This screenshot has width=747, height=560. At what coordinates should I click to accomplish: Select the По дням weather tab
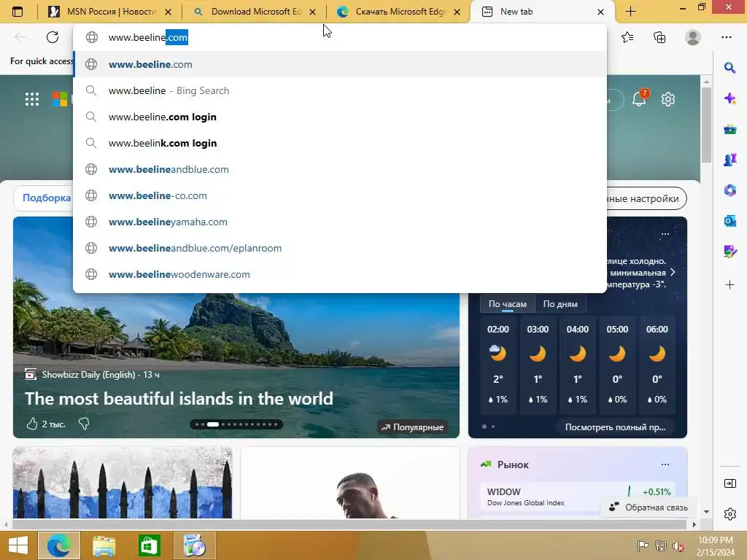pyautogui.click(x=560, y=304)
